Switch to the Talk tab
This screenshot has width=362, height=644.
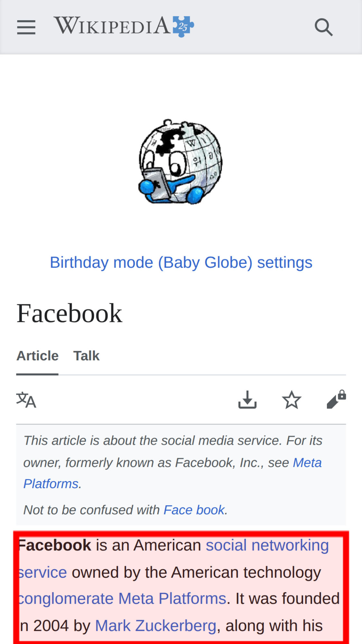(86, 356)
